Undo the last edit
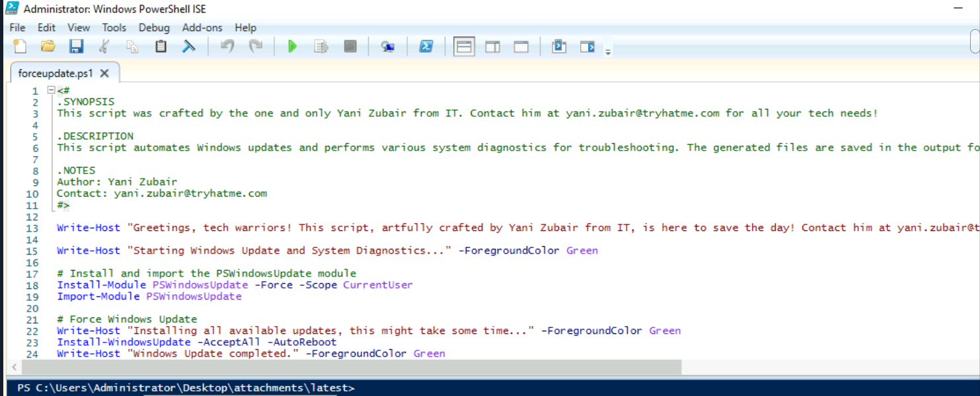Image resolution: width=980 pixels, height=396 pixels. (x=227, y=46)
